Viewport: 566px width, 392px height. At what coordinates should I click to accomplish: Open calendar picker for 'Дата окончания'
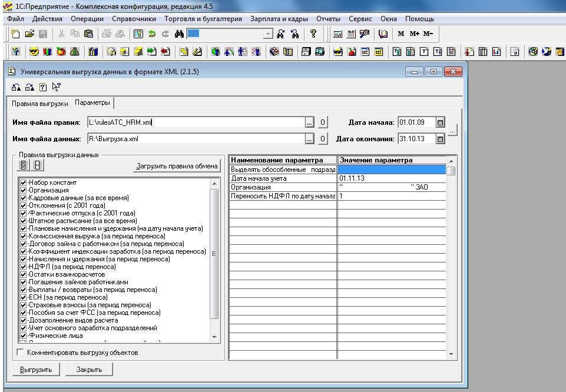click(440, 139)
